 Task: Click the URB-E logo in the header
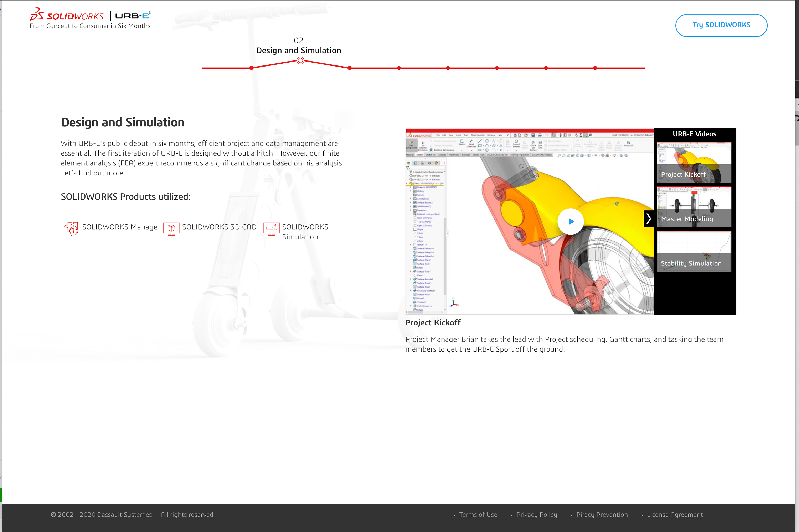(x=133, y=16)
